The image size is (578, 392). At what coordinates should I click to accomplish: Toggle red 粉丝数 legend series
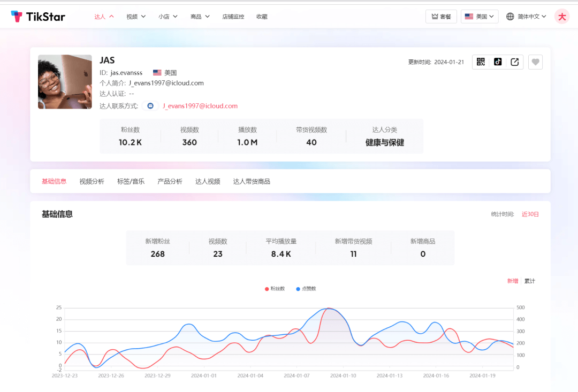275,289
